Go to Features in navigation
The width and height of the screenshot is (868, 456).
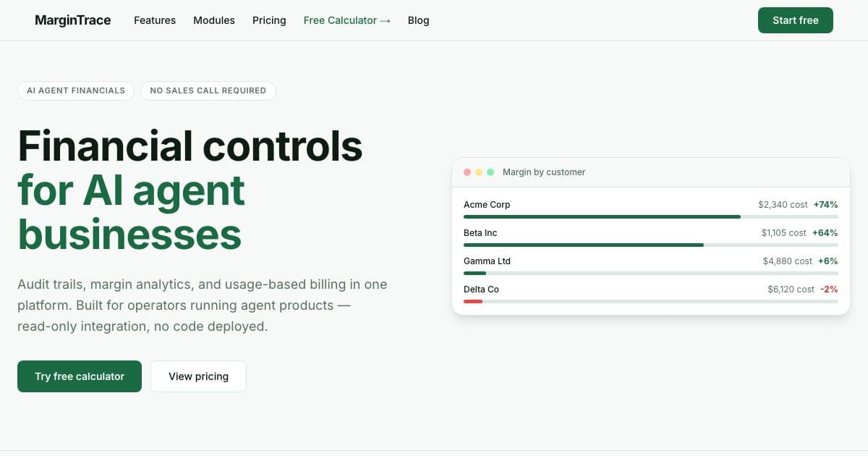[x=155, y=20]
